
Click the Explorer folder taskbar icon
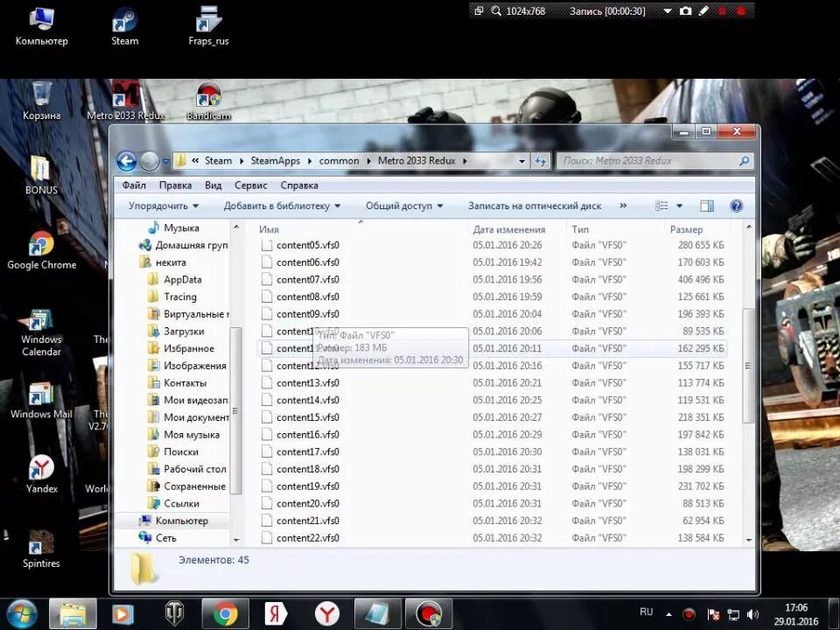point(73,614)
